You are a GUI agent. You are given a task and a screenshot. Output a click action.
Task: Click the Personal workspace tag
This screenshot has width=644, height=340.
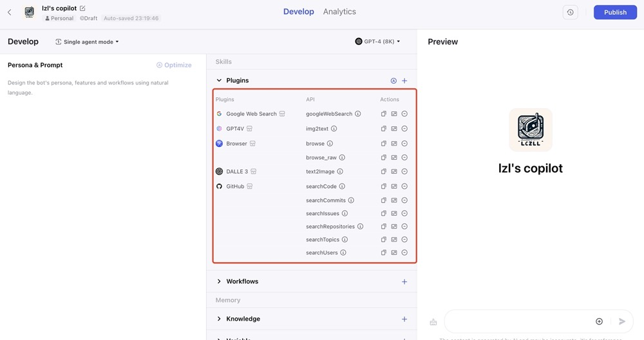(x=59, y=19)
